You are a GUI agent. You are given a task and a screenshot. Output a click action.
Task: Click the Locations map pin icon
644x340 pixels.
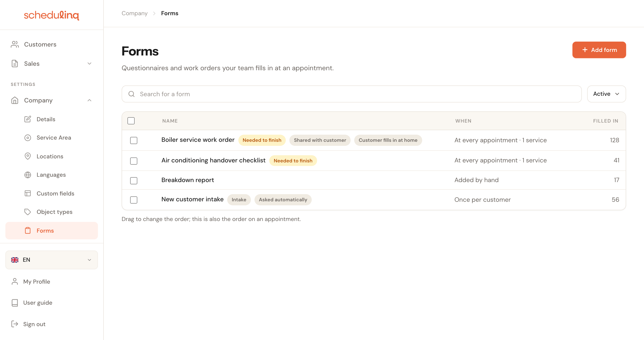(x=28, y=156)
